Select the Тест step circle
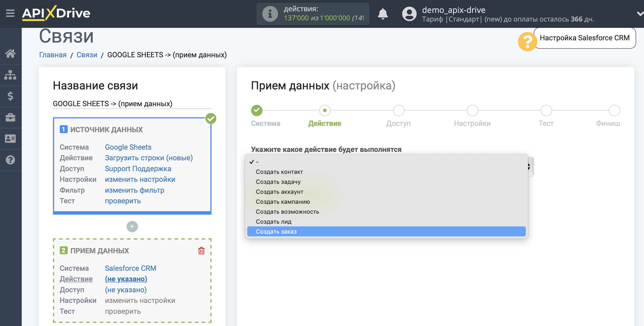The image size is (644, 326). tap(546, 110)
